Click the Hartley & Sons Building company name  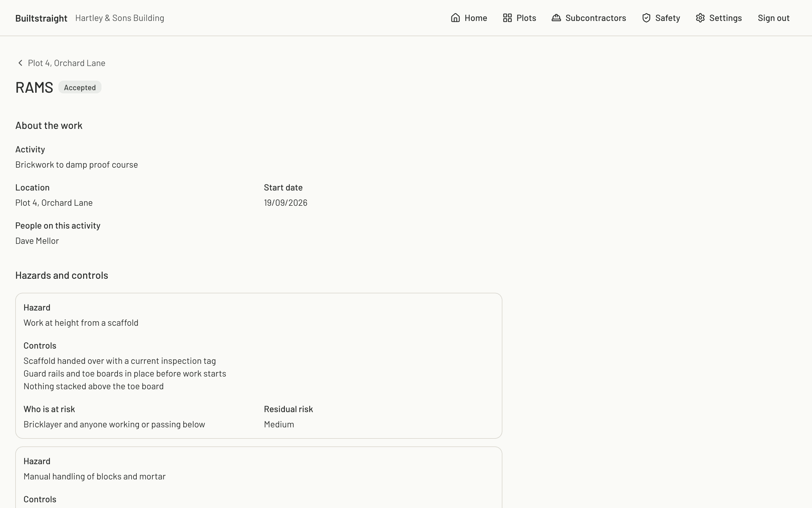coord(120,18)
